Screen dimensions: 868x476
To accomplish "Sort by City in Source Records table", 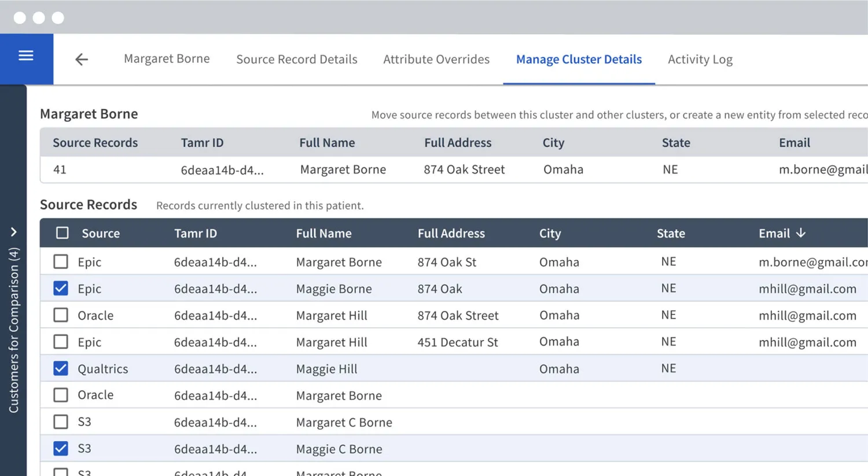I will tap(550, 233).
